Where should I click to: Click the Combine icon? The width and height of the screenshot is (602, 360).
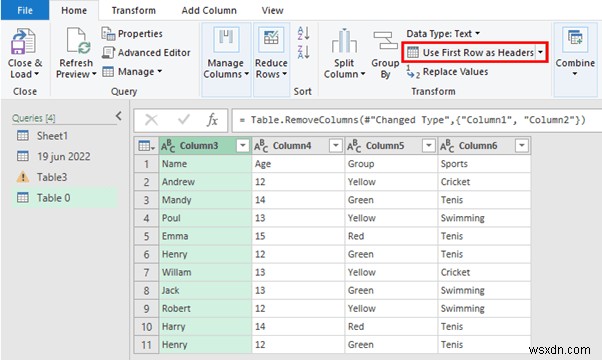pos(575,40)
